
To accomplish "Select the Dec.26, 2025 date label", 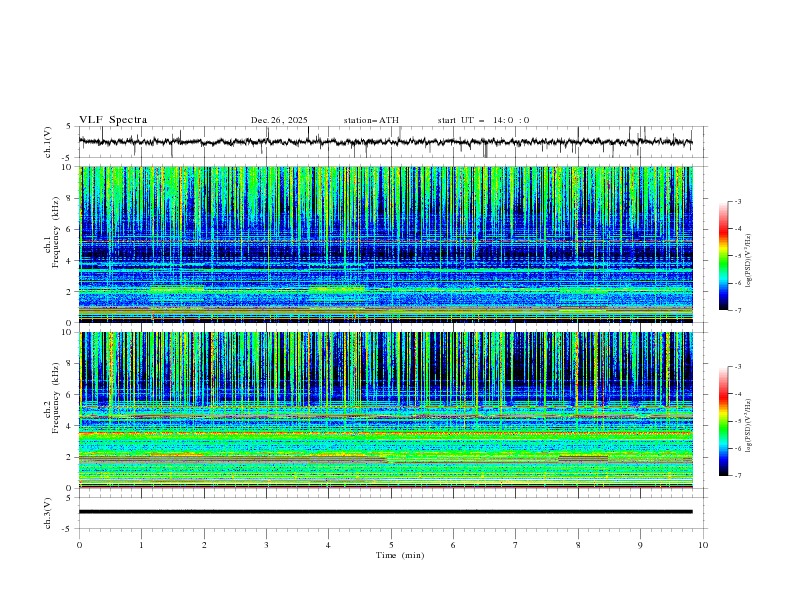I will click(x=279, y=120).
